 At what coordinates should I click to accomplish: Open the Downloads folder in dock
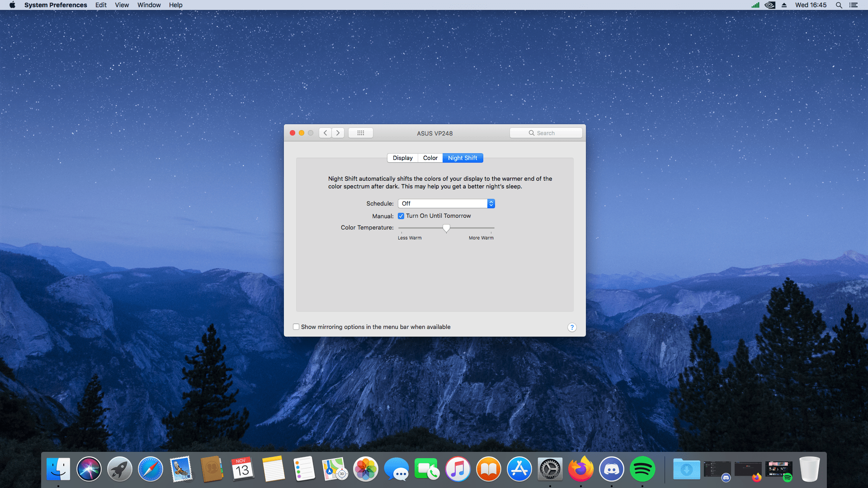point(686,469)
